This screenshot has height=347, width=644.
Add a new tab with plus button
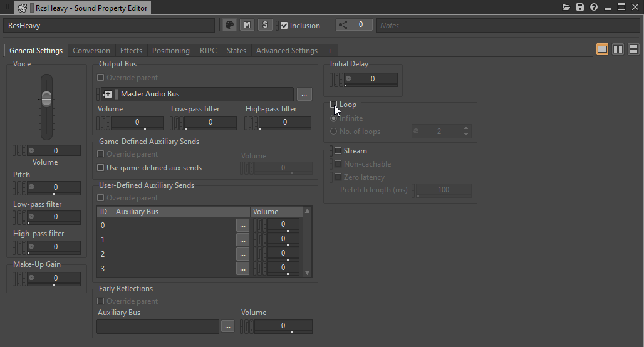(330, 51)
